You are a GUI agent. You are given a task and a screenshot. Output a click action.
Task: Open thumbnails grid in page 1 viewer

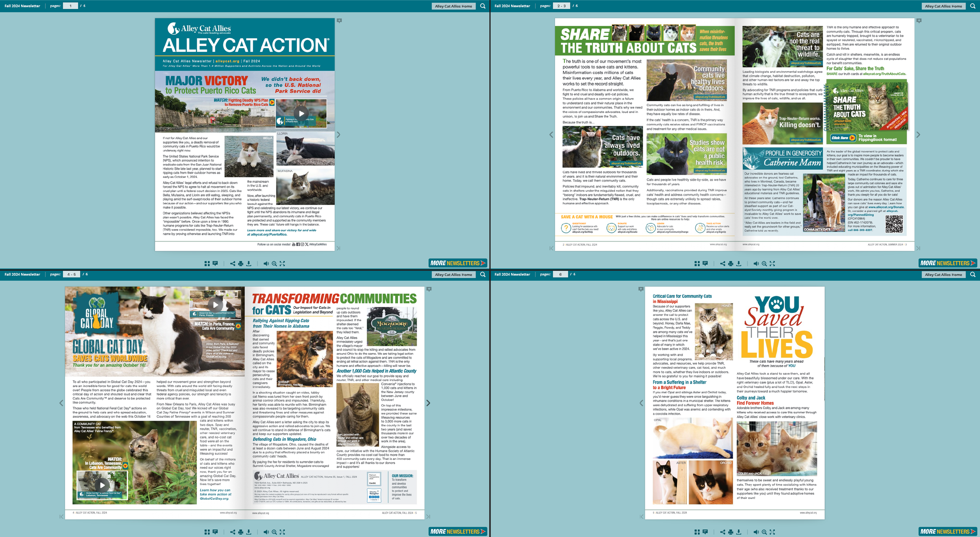[207, 263]
